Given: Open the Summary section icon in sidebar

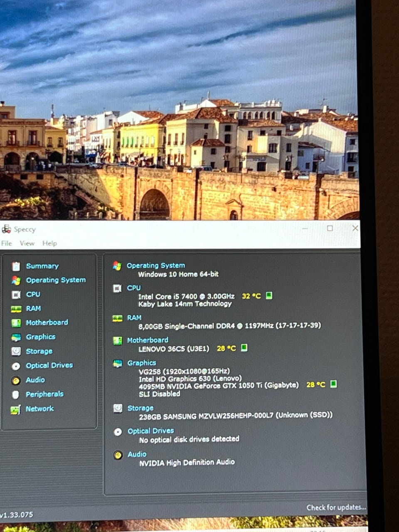Looking at the screenshot, I should pyautogui.click(x=16, y=266).
